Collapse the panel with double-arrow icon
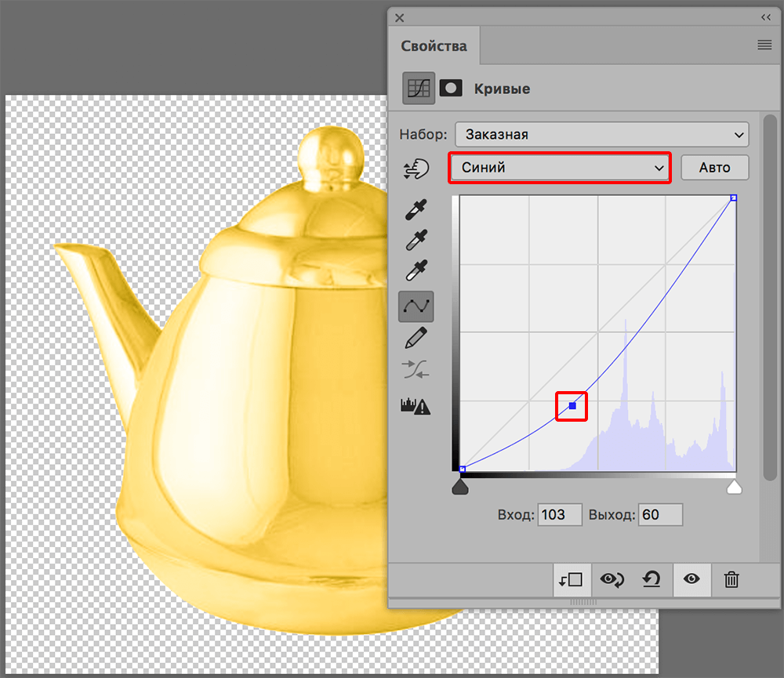784x678 pixels. click(x=765, y=17)
